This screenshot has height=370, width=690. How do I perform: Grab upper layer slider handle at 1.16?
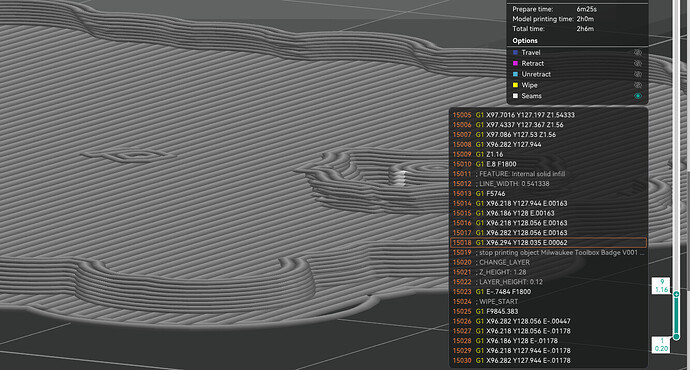(676, 294)
